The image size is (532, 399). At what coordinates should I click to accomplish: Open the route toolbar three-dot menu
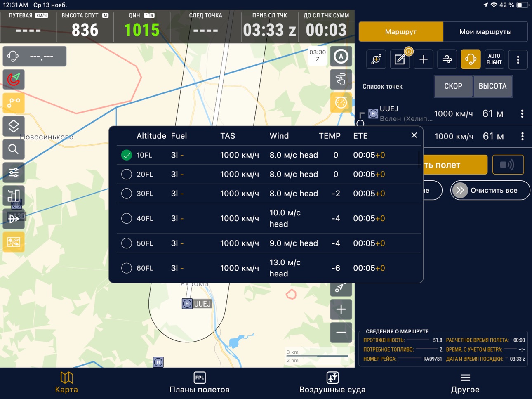click(x=518, y=59)
